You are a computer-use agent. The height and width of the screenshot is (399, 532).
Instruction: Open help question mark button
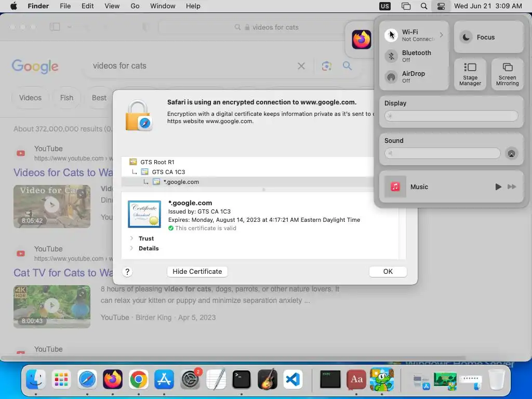(127, 272)
